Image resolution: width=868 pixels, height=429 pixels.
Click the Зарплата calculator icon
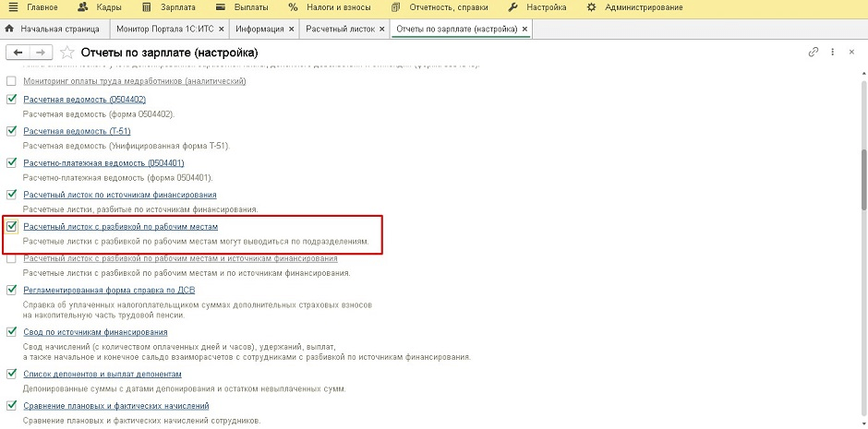point(147,7)
